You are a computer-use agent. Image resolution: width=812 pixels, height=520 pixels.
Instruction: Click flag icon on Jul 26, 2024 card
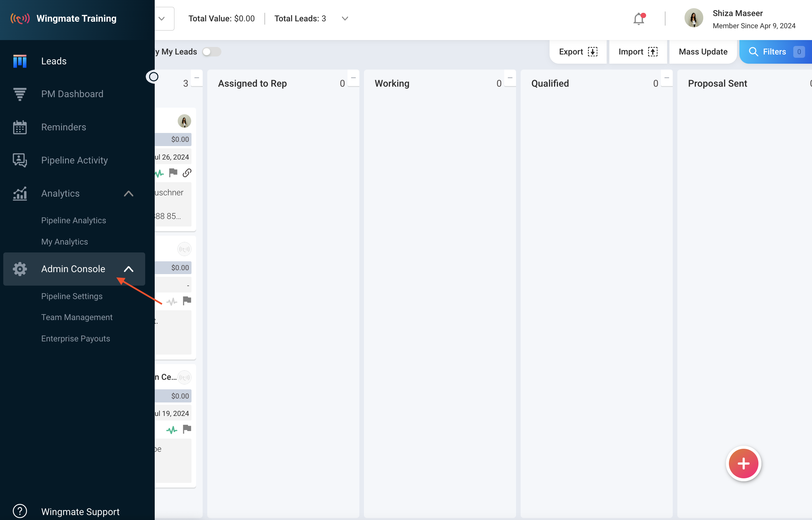tap(173, 173)
